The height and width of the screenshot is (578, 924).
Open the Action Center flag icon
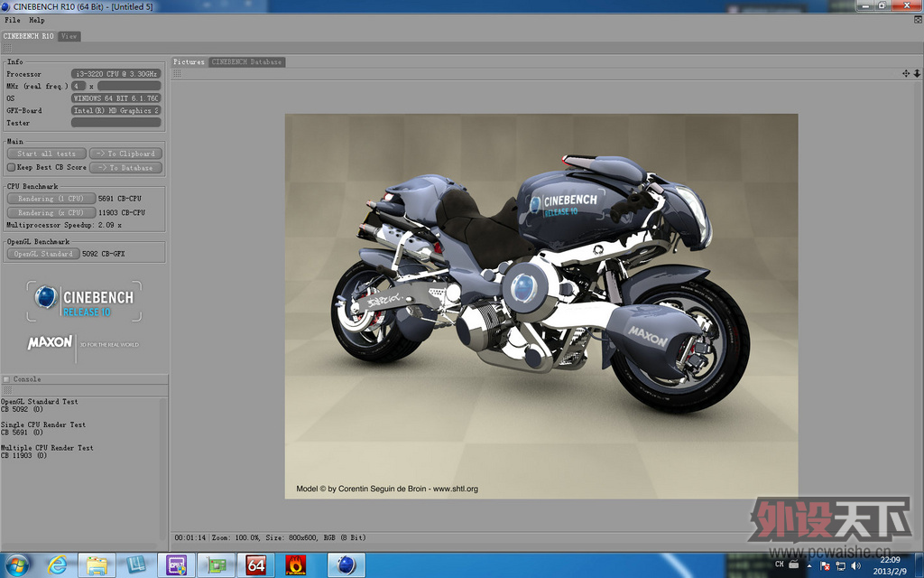825,566
